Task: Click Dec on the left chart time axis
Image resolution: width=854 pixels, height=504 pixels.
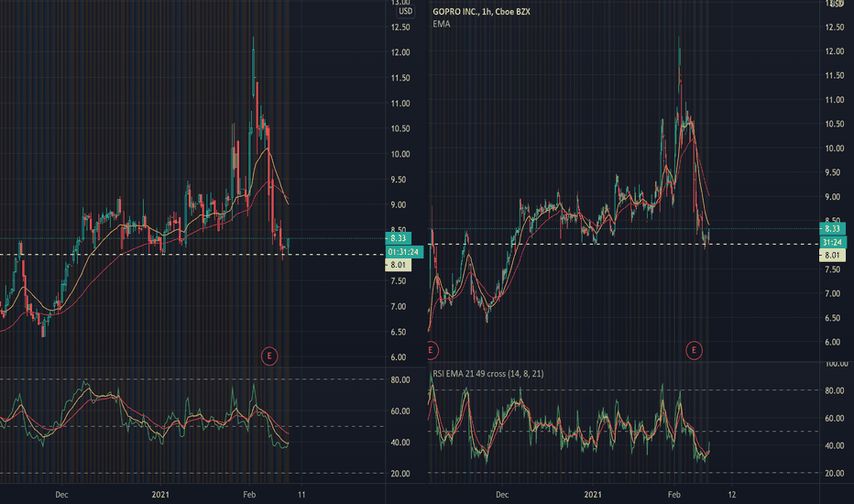Action: pyautogui.click(x=61, y=495)
